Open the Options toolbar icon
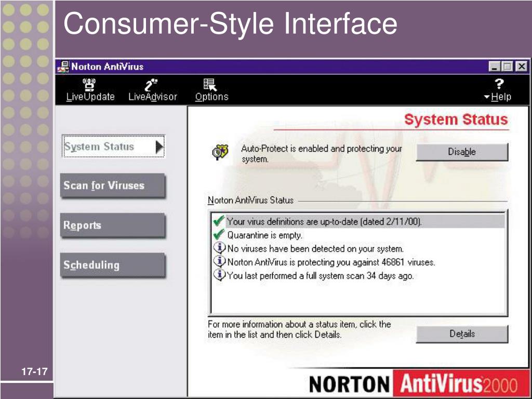 (x=210, y=85)
